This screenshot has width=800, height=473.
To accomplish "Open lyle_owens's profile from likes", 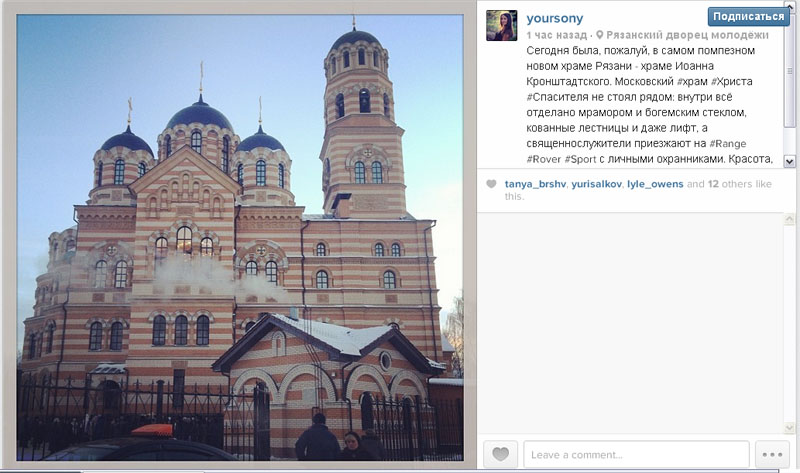I will [x=655, y=184].
